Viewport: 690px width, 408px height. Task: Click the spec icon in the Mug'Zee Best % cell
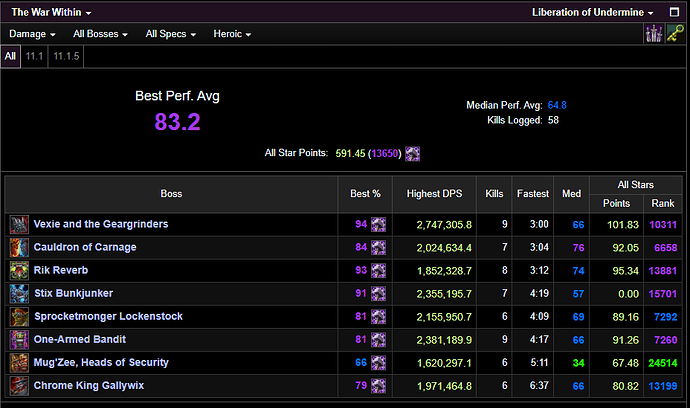coord(378,363)
